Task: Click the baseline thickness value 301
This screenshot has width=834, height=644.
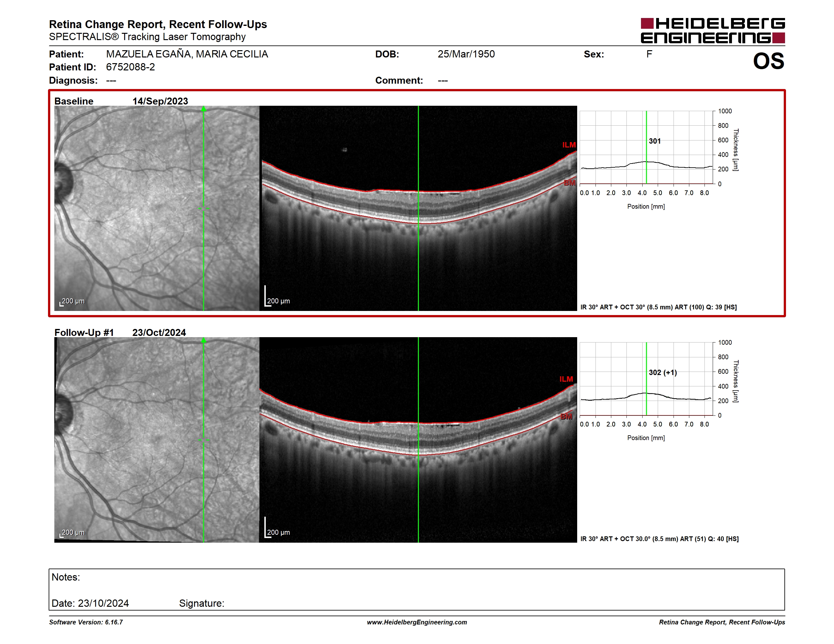Action: (655, 141)
